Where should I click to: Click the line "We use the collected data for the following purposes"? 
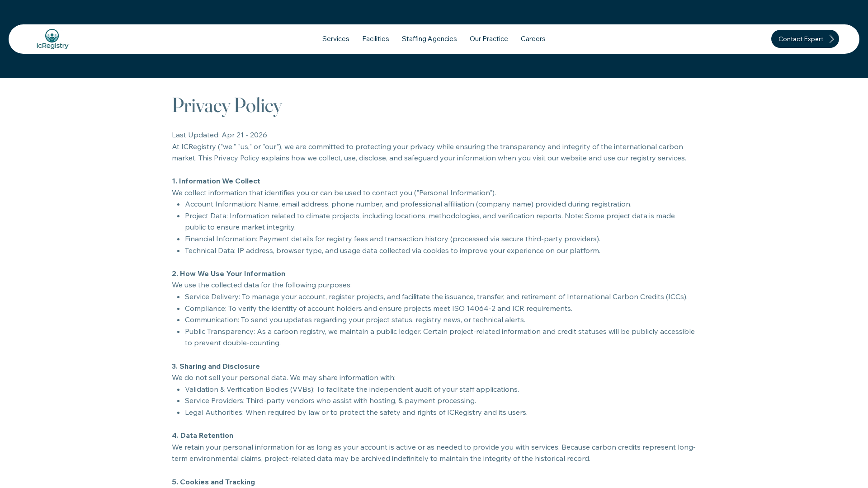(x=262, y=285)
